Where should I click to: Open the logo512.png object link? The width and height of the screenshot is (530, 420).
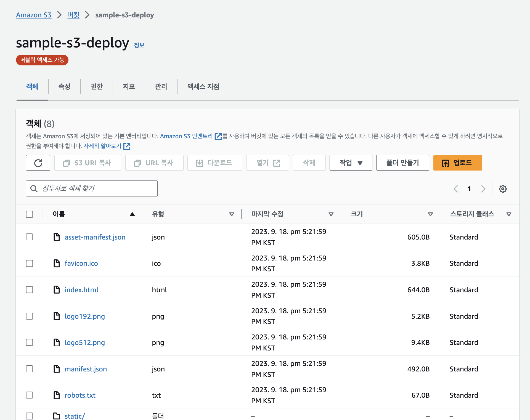(x=85, y=342)
